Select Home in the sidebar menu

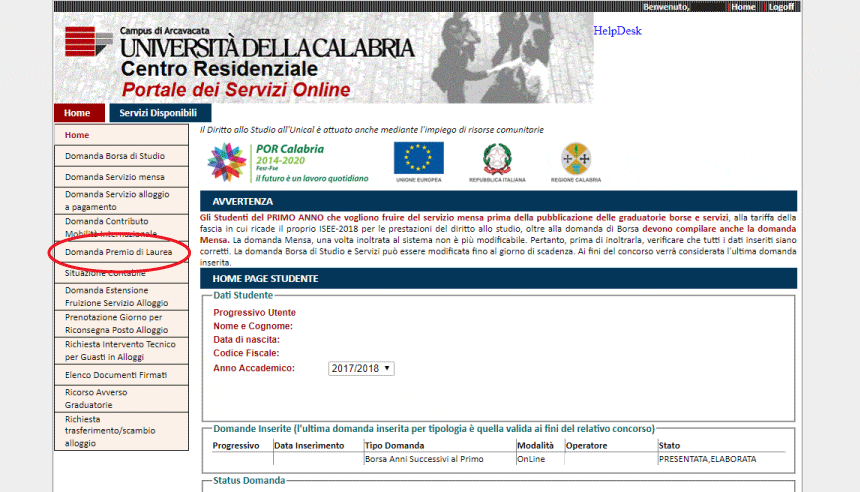[x=121, y=135]
